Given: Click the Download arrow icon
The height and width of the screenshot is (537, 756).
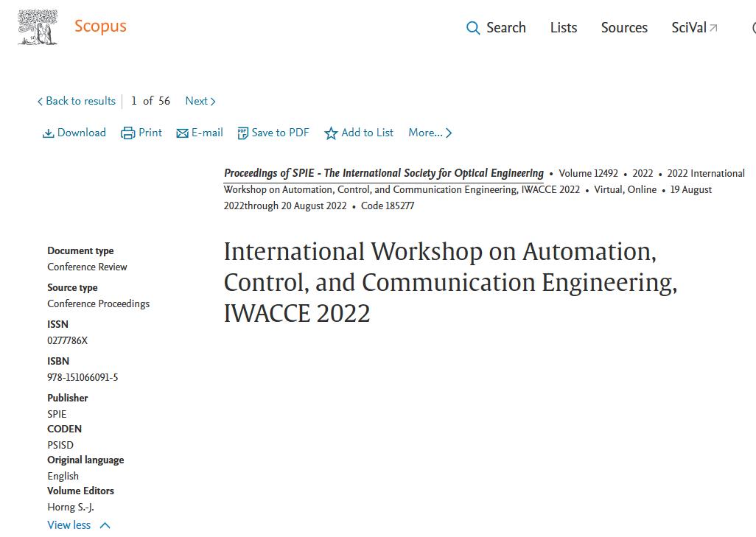Looking at the screenshot, I should pos(48,133).
